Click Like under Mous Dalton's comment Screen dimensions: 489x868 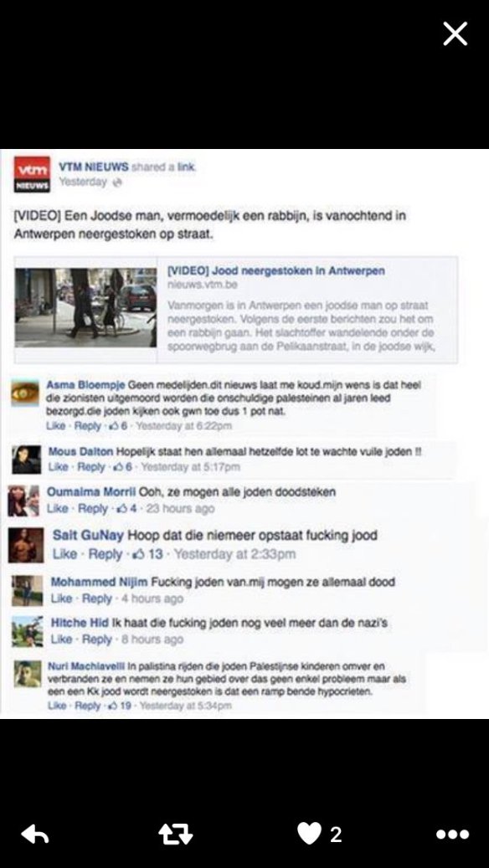click(58, 467)
